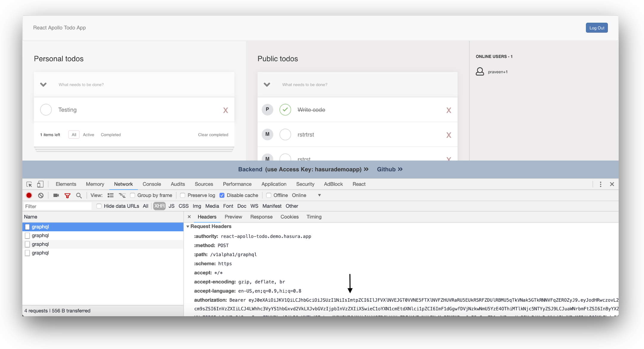Open network search magnifier icon

[x=79, y=195]
